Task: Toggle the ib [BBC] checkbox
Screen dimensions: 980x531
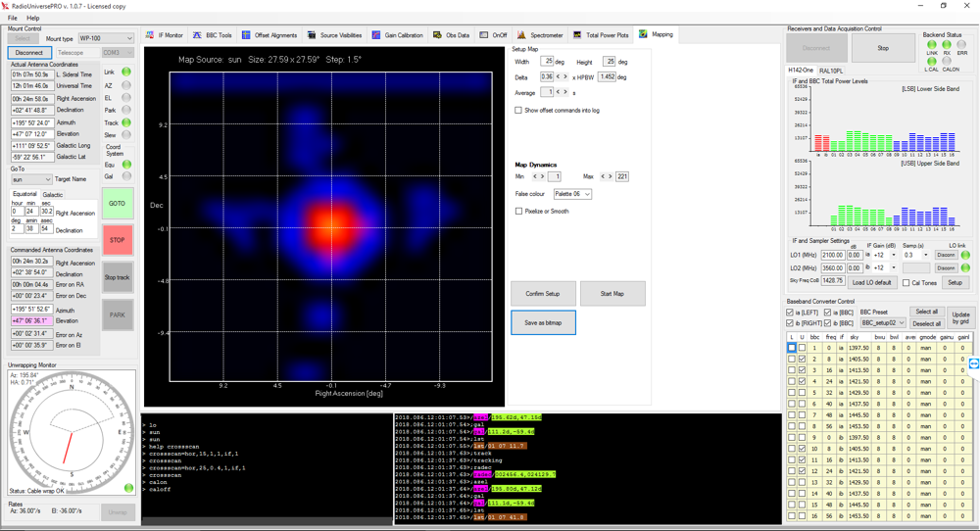Action: (827, 323)
